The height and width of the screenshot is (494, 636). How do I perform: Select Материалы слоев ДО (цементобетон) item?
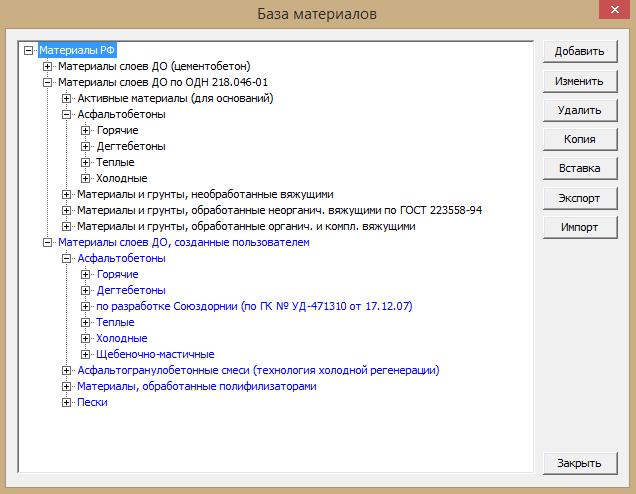coord(154,67)
